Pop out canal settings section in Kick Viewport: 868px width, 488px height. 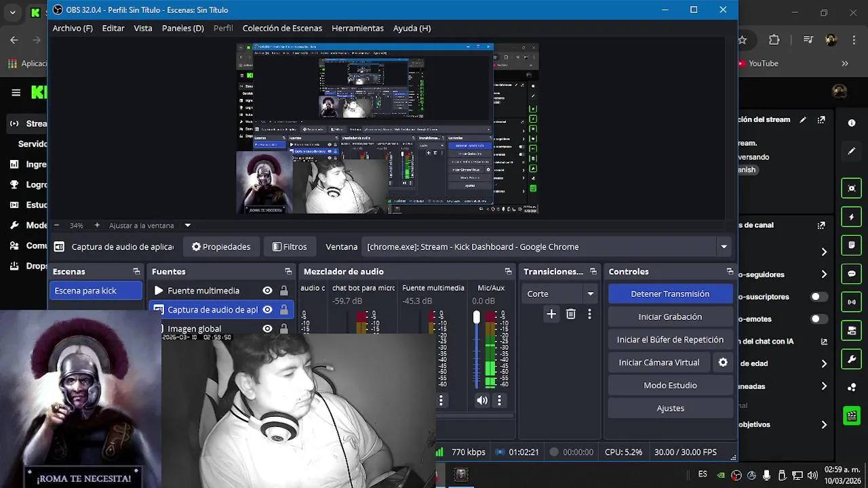tap(821, 225)
